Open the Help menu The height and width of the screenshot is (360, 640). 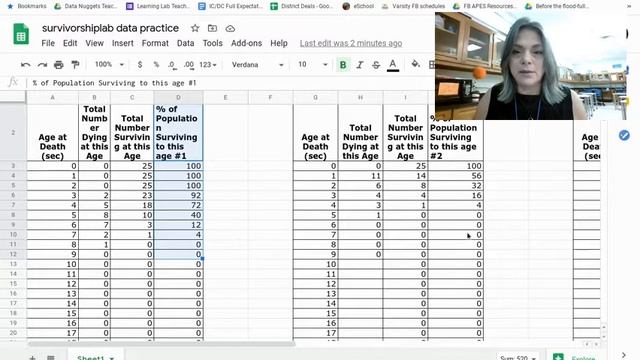coord(279,43)
